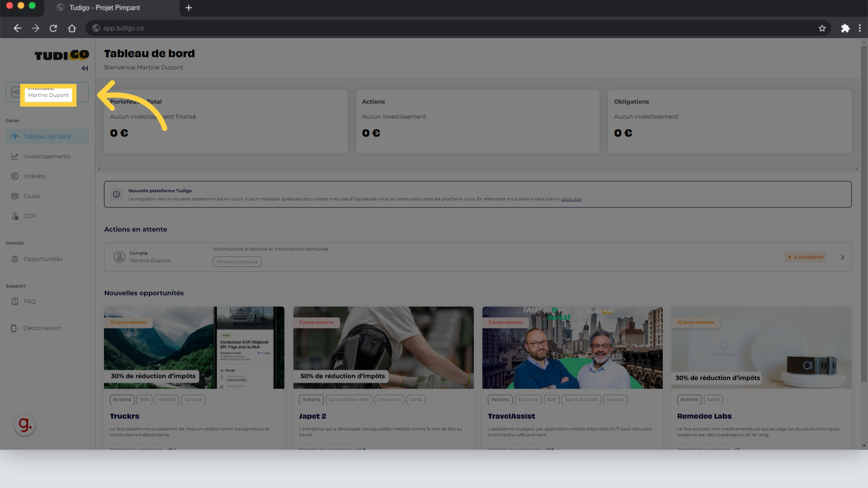Click the Clubs group icon
868x488 pixels.
[15, 196]
